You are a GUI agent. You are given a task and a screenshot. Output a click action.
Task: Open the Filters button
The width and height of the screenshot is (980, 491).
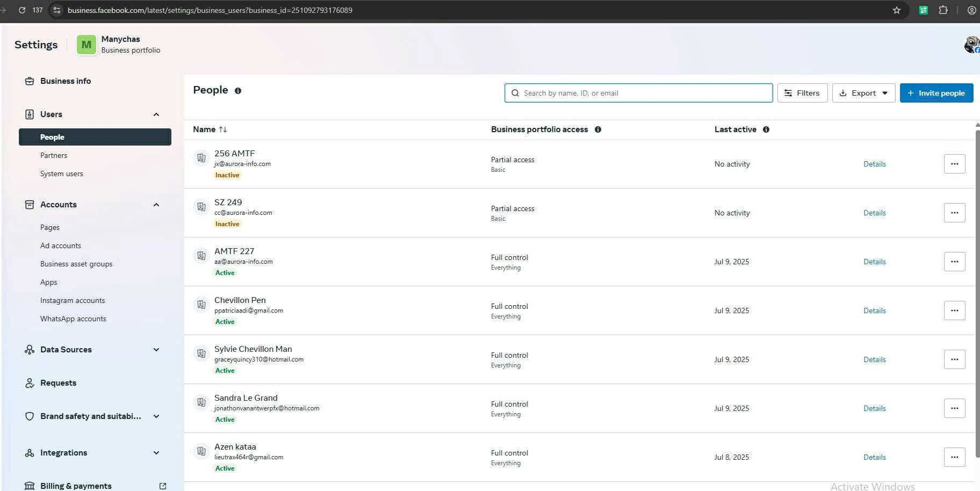pos(802,93)
